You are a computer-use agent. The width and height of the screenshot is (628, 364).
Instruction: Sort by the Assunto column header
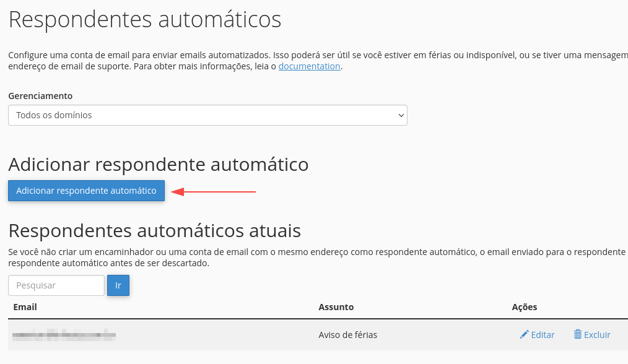[336, 307]
